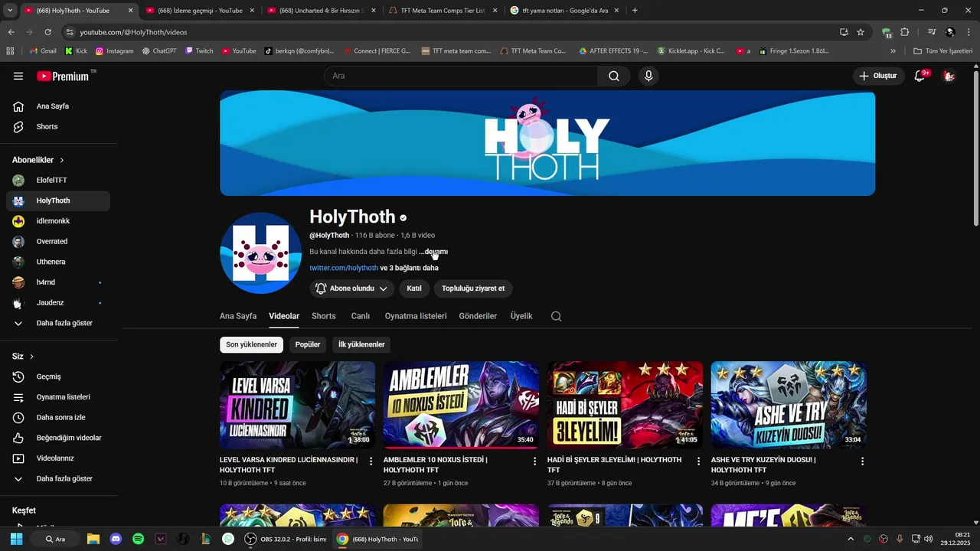Open the YouTube hamburger guide menu
Image resolution: width=980 pixels, height=551 pixels.
click(18, 76)
